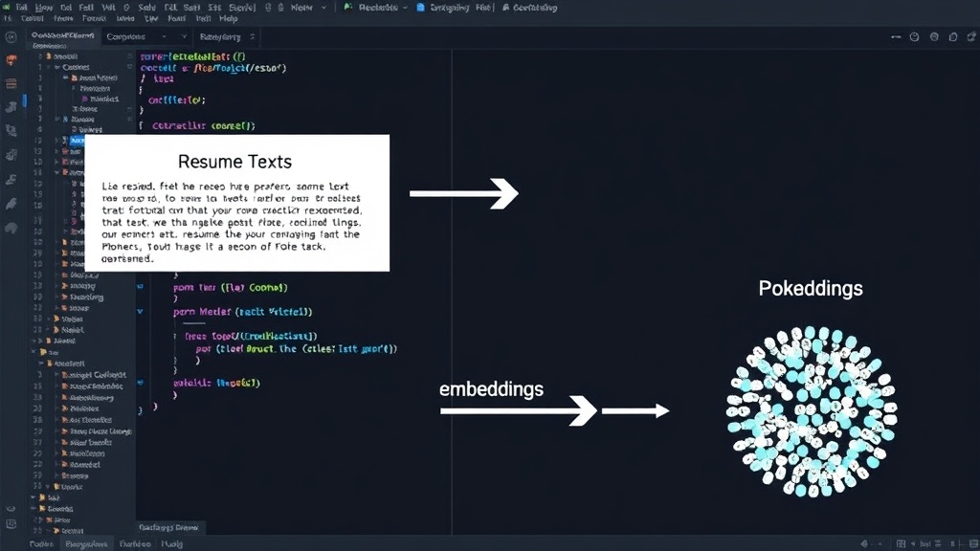
Task: Click the 'Resume Texts' heading
Action: tap(235, 162)
